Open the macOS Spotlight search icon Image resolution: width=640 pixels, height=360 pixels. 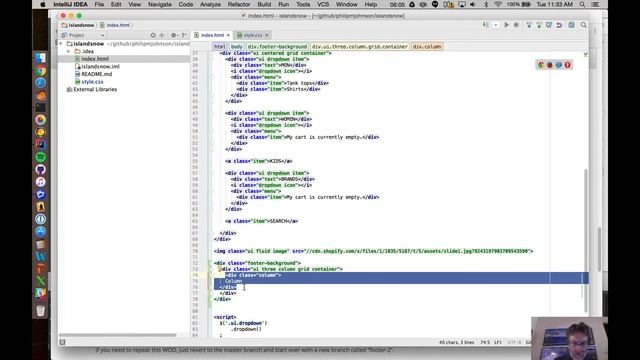pos(582,4)
